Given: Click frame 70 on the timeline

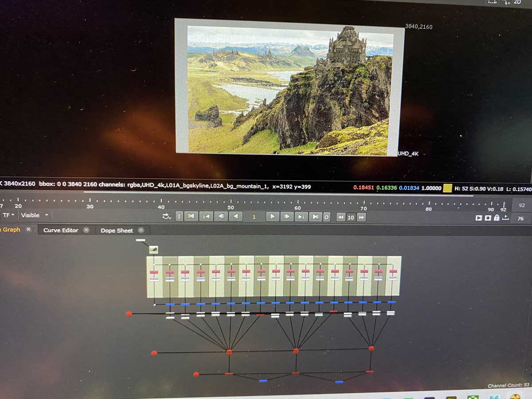Looking at the screenshot, I should 364,208.
